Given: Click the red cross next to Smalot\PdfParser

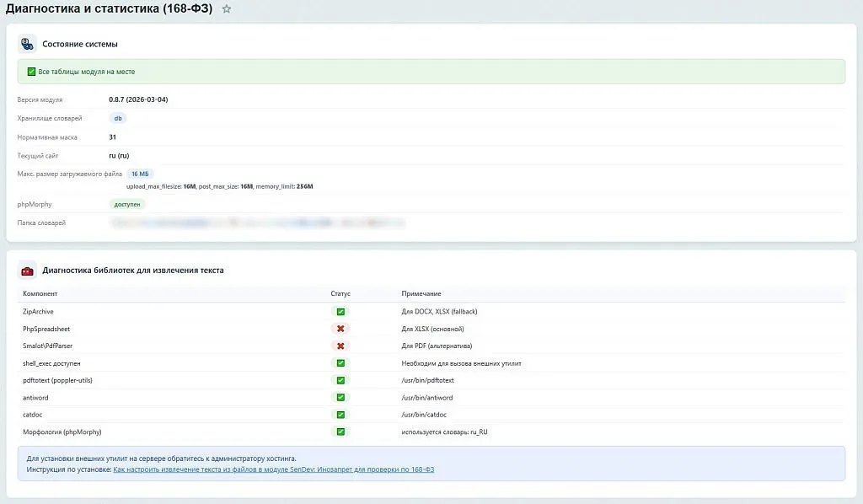Looking at the screenshot, I should tap(340, 346).
